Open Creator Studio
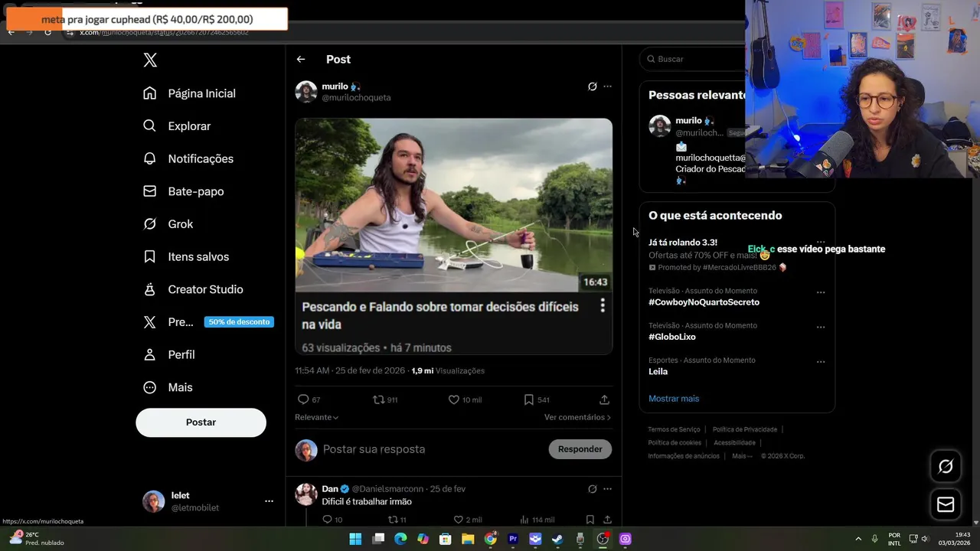This screenshot has width=980, height=551. pyautogui.click(x=193, y=289)
